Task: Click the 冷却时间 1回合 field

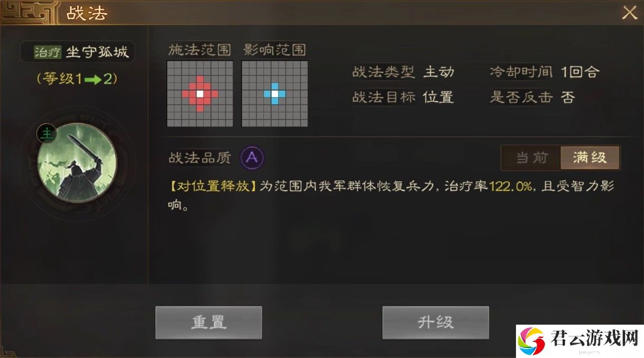Action: coord(544,72)
